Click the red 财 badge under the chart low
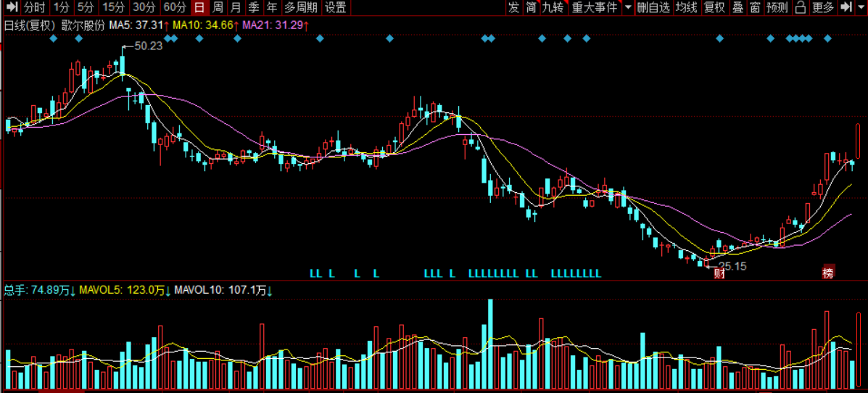Image resolution: width=868 pixels, height=393 pixels. click(x=719, y=273)
